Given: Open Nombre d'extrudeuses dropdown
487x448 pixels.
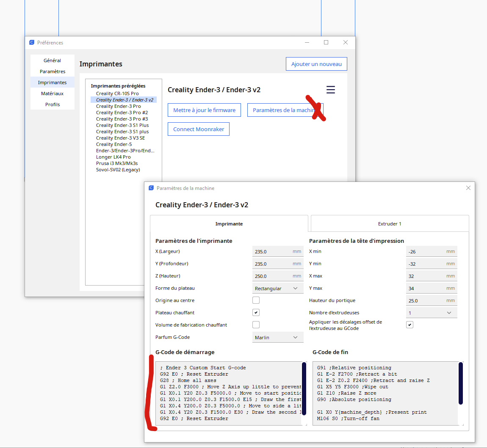Looking at the screenshot, I should tap(432, 313).
